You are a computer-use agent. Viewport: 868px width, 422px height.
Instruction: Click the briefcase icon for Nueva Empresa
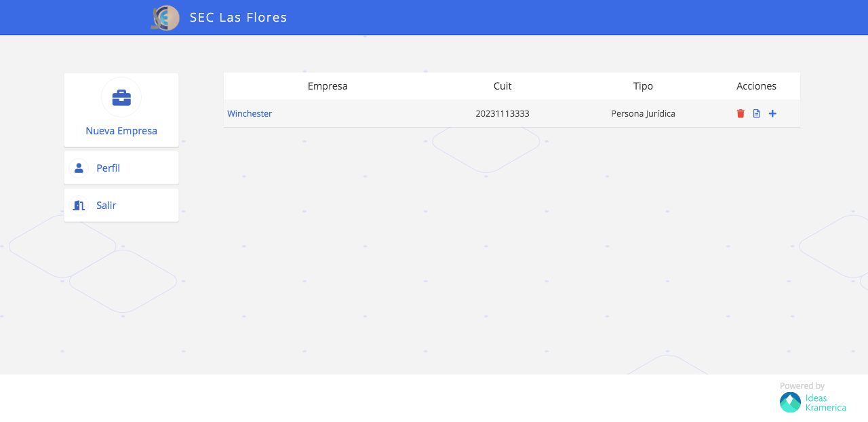pos(121,97)
